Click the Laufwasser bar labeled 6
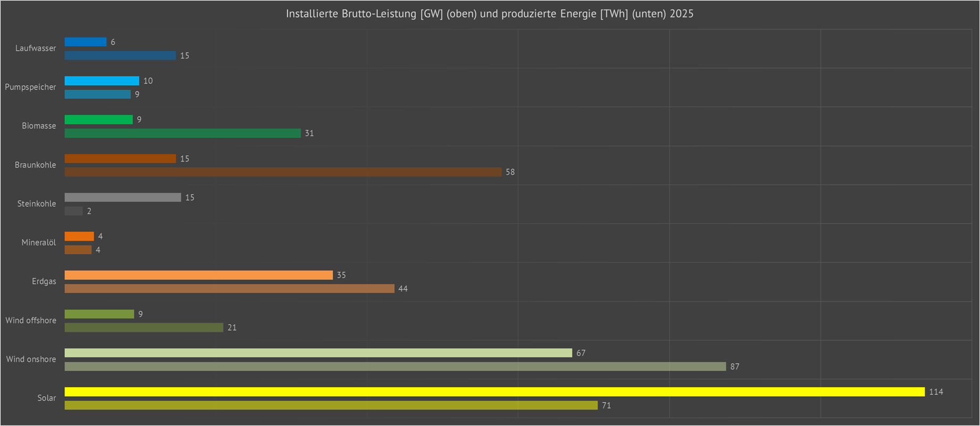This screenshot has height=426, width=980. (x=85, y=42)
